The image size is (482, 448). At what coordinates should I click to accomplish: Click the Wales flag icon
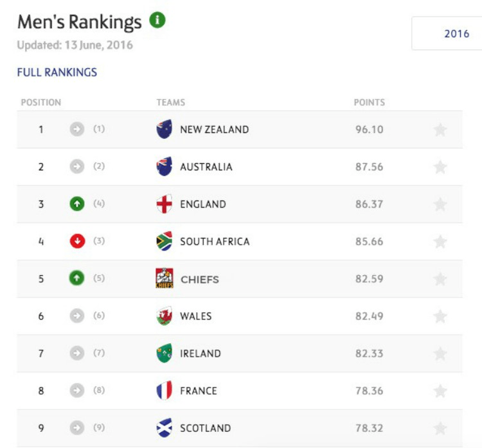[x=165, y=316]
